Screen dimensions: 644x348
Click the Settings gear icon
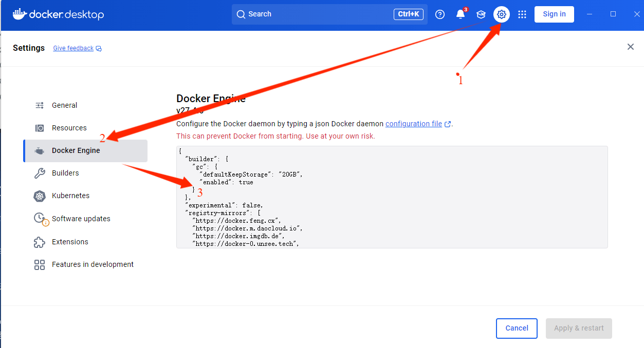[502, 14]
